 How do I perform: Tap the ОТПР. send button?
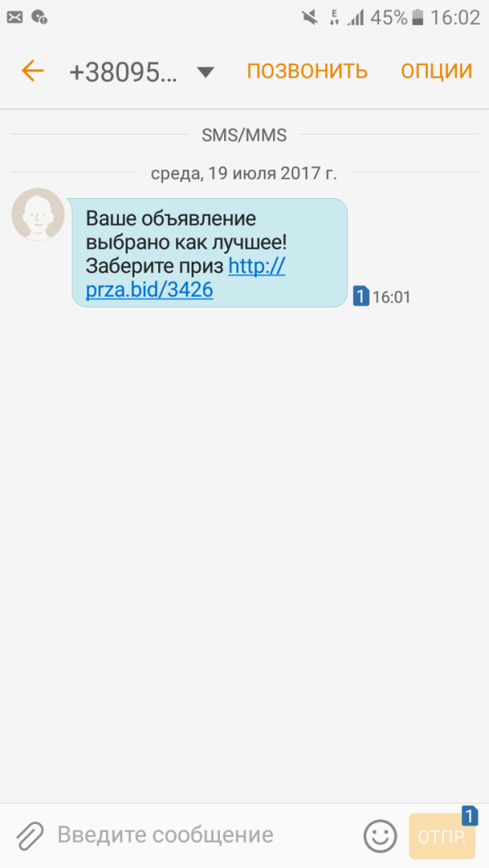(442, 836)
